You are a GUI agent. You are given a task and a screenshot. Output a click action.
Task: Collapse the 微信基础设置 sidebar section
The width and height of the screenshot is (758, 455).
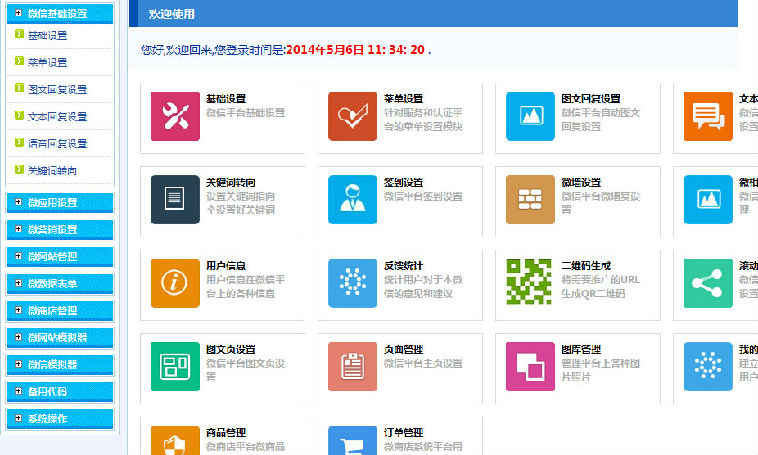[60, 14]
